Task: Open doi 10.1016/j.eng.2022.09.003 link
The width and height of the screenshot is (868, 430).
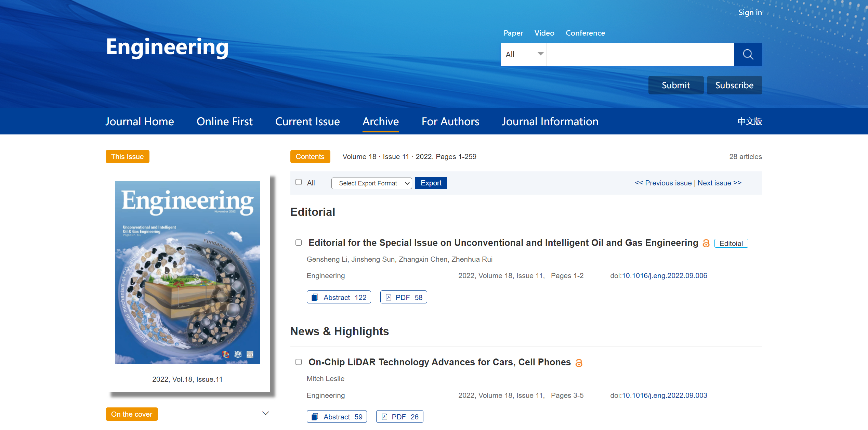Action: pyautogui.click(x=665, y=395)
